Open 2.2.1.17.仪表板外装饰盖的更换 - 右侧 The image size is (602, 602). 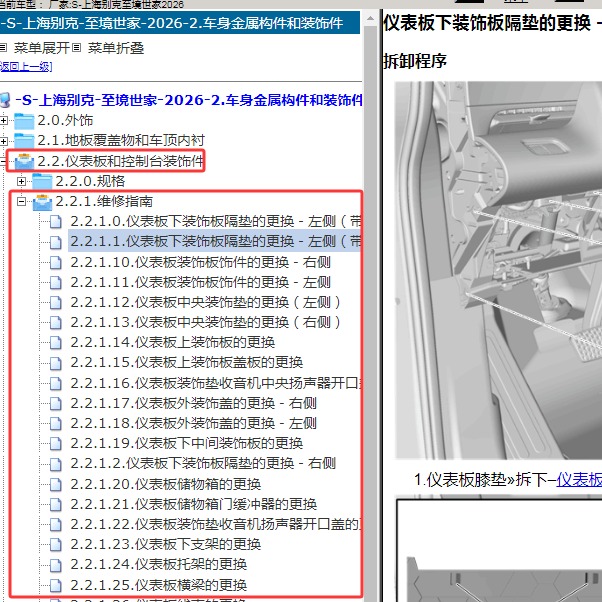(193, 403)
